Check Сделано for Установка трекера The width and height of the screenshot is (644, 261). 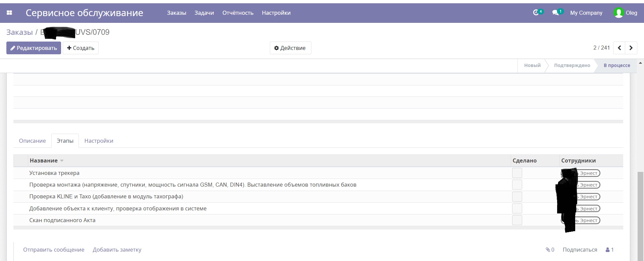pos(517,173)
